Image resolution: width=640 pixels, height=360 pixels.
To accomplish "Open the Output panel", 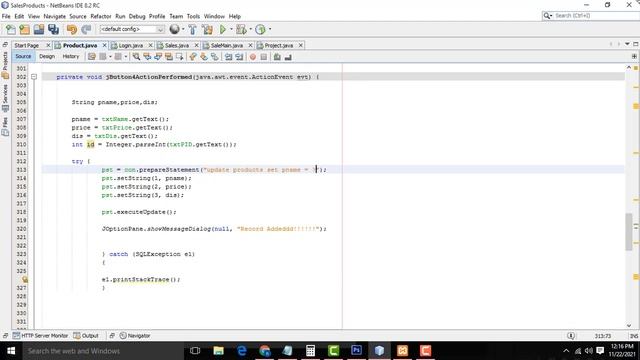I will click(x=86, y=336).
